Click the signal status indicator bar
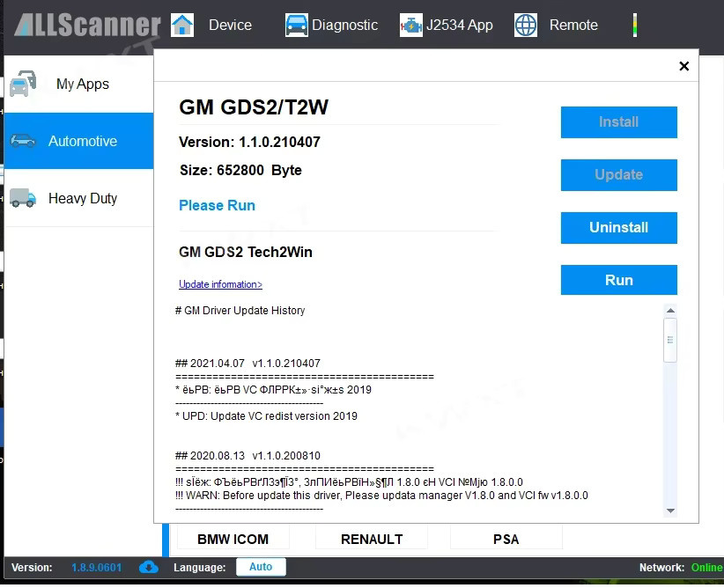Screen dimensions: 724x588 [x=635, y=25]
